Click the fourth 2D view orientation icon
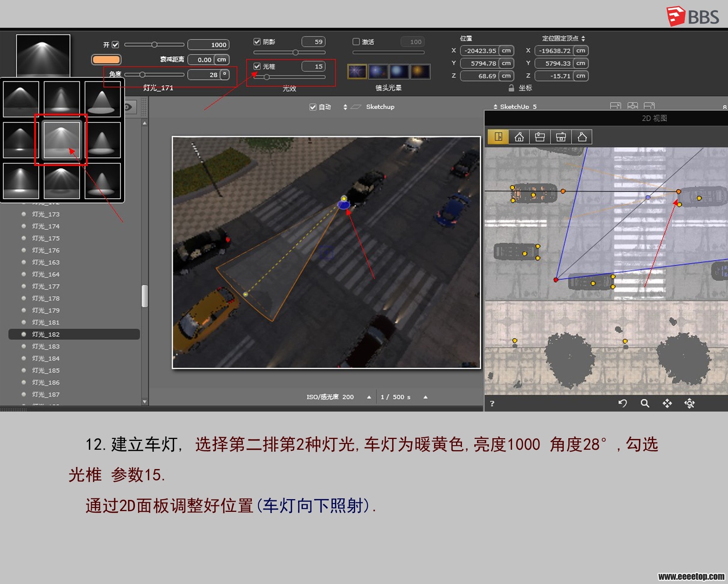This screenshot has width=728, height=584. tap(561, 137)
